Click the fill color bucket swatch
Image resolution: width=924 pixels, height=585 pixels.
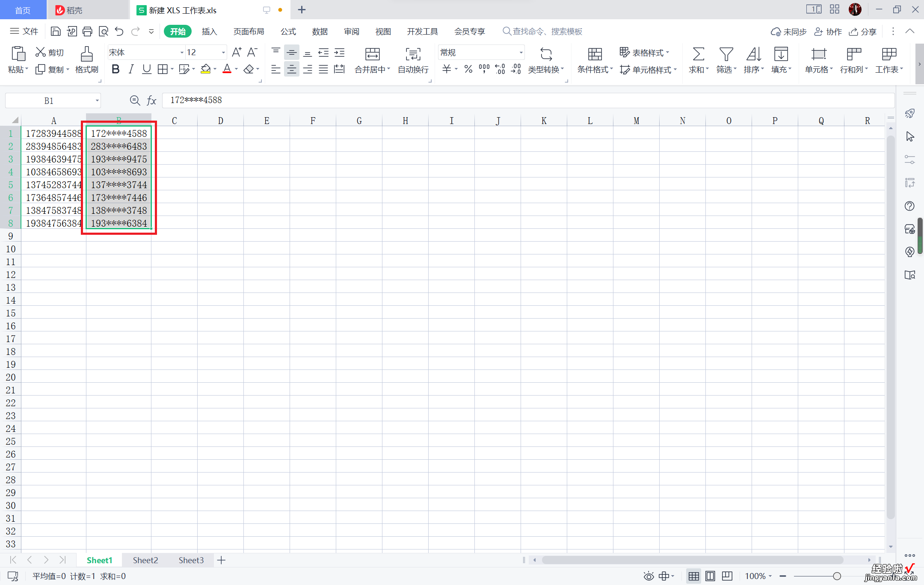coord(206,69)
